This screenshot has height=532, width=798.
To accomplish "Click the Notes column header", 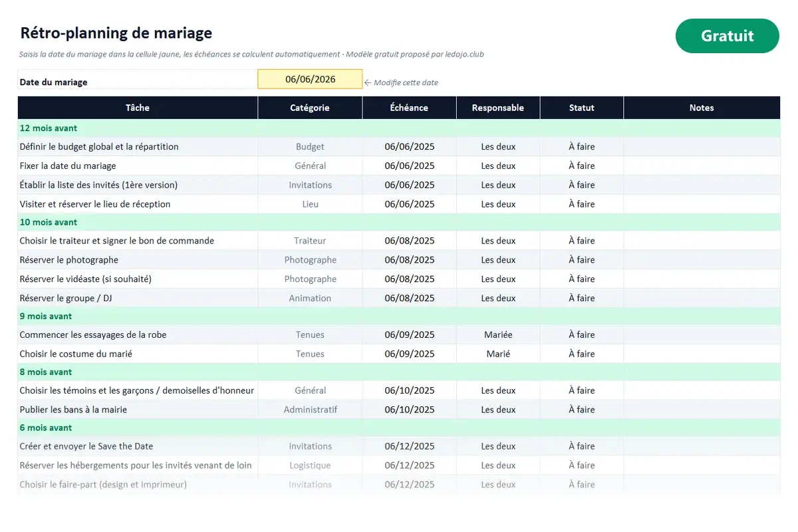I will tap(702, 108).
